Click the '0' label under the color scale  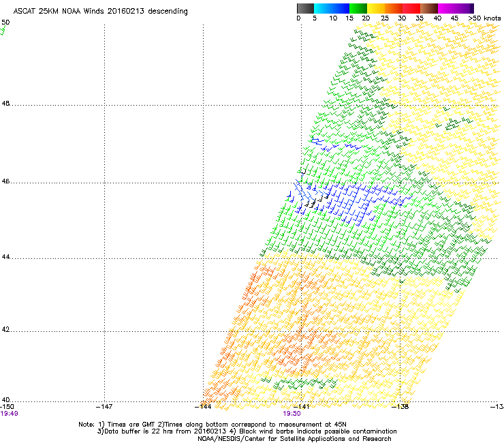pyautogui.click(x=298, y=18)
